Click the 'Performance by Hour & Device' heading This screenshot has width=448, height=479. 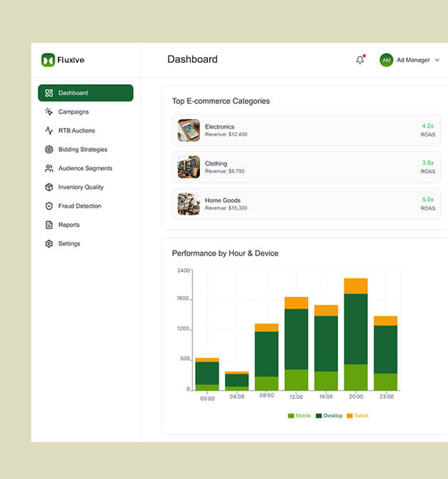(225, 253)
